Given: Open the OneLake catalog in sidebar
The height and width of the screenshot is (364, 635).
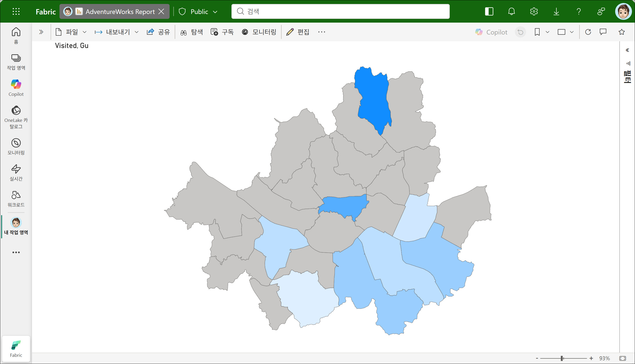Looking at the screenshot, I should pyautogui.click(x=16, y=117).
